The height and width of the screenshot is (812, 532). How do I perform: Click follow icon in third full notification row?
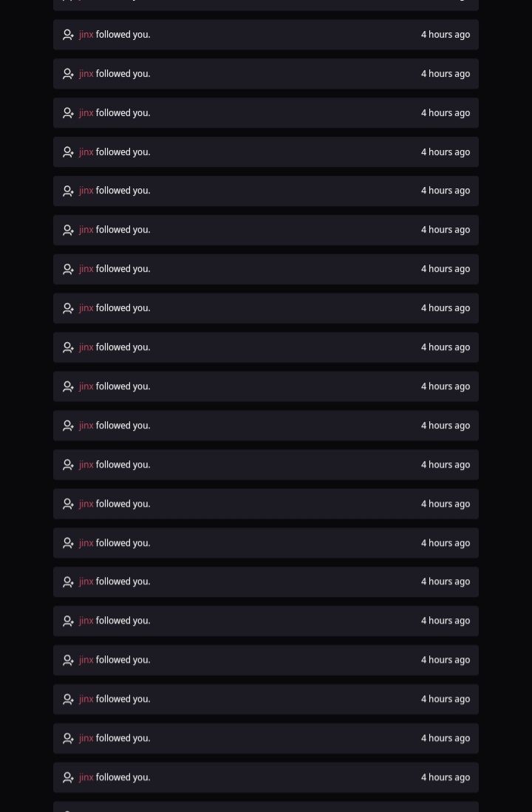click(x=69, y=113)
